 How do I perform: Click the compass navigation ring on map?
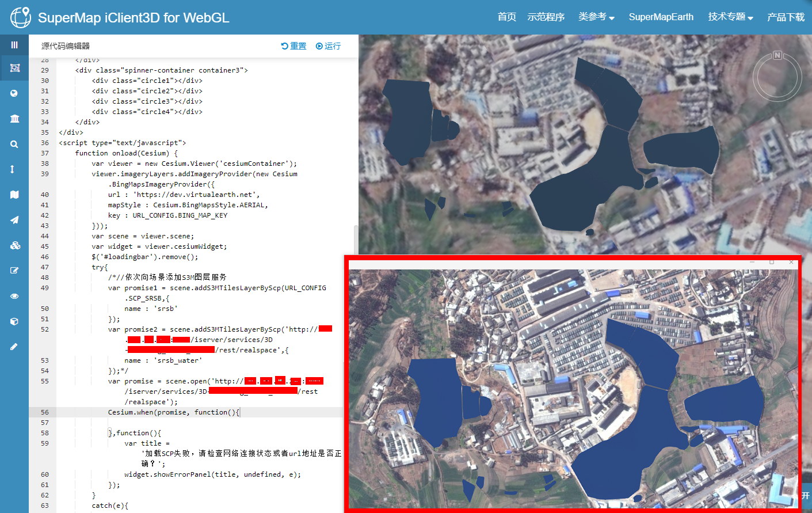[777, 77]
